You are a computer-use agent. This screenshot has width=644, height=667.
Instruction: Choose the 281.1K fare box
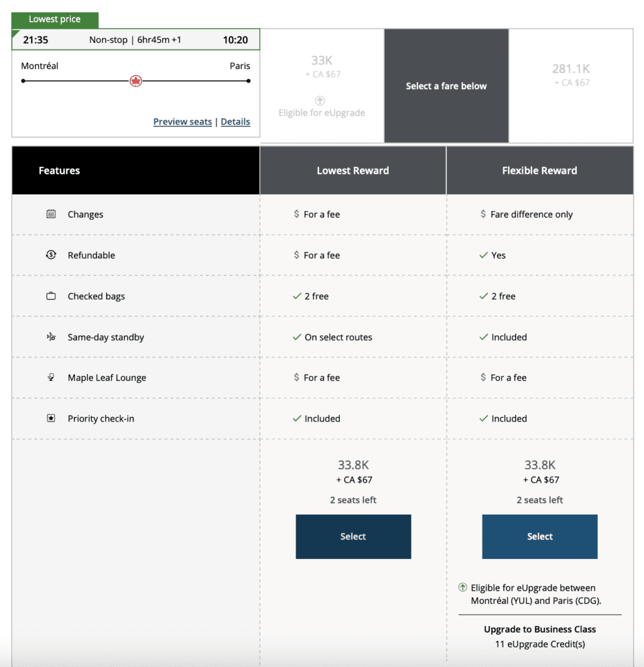pos(571,85)
